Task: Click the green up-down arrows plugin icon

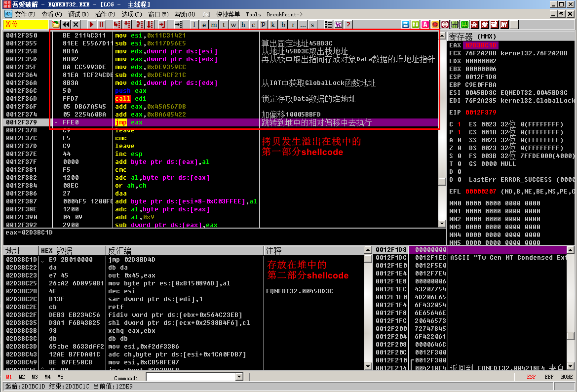Action: (x=416, y=25)
